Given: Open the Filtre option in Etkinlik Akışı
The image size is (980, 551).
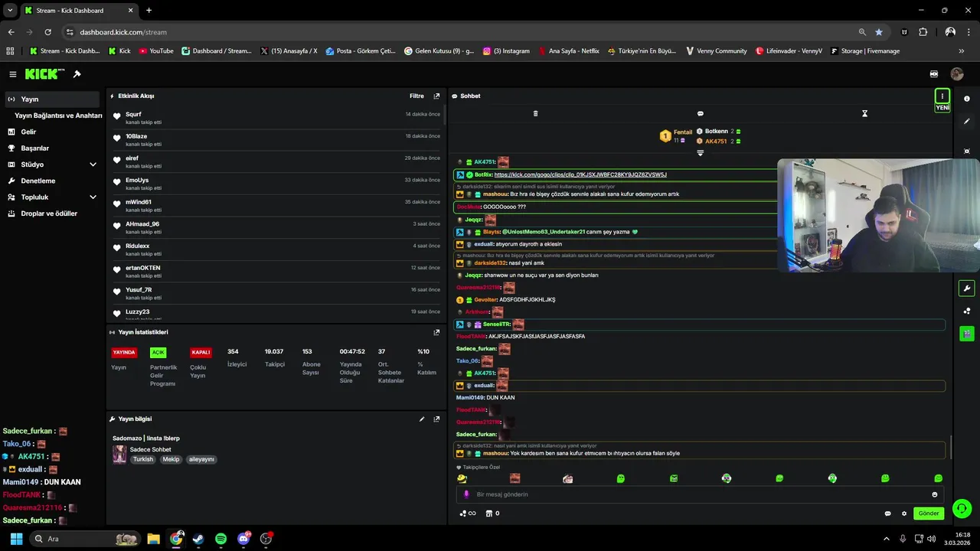Looking at the screenshot, I should click(416, 96).
